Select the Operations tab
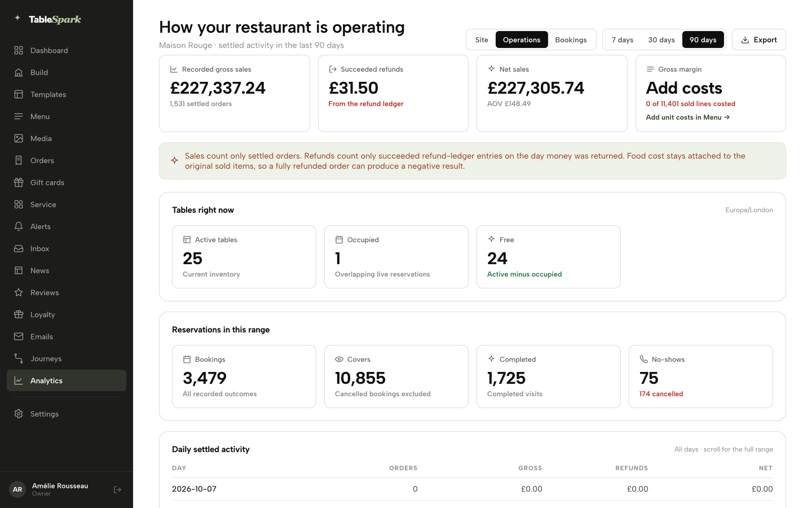Screen dimensions: 812x508 [522, 40]
